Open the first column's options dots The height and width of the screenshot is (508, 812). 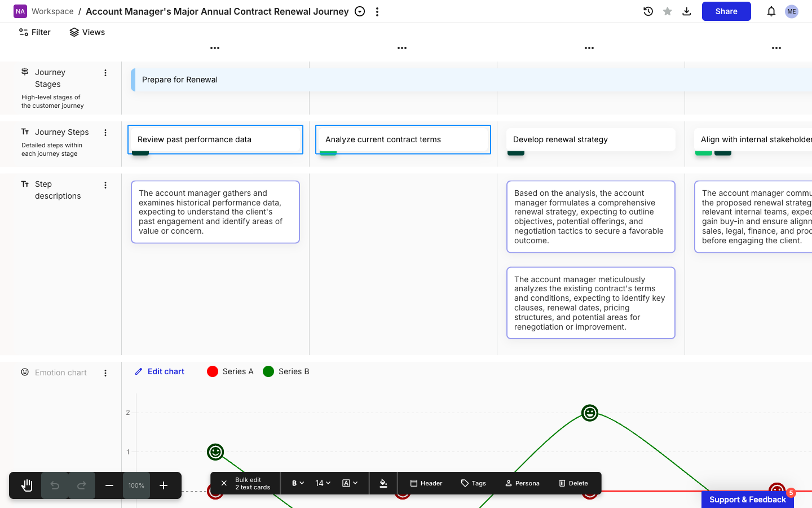coord(215,48)
